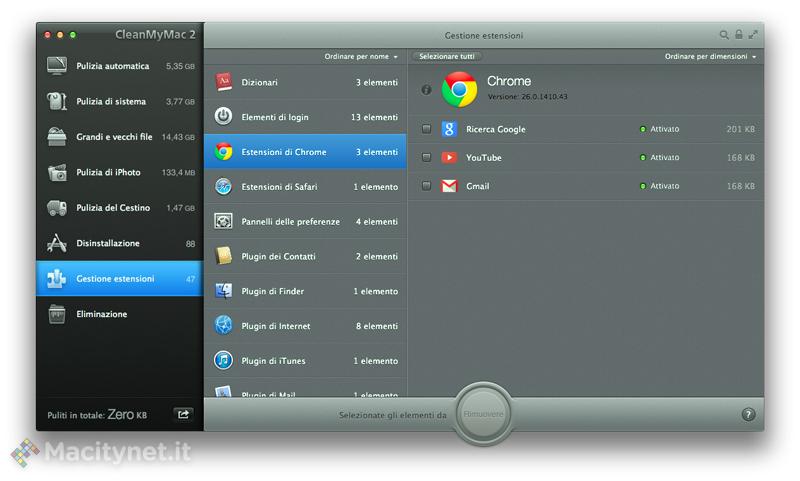
Task: Click the Gestione estensioni puzzle icon
Action: click(57, 279)
